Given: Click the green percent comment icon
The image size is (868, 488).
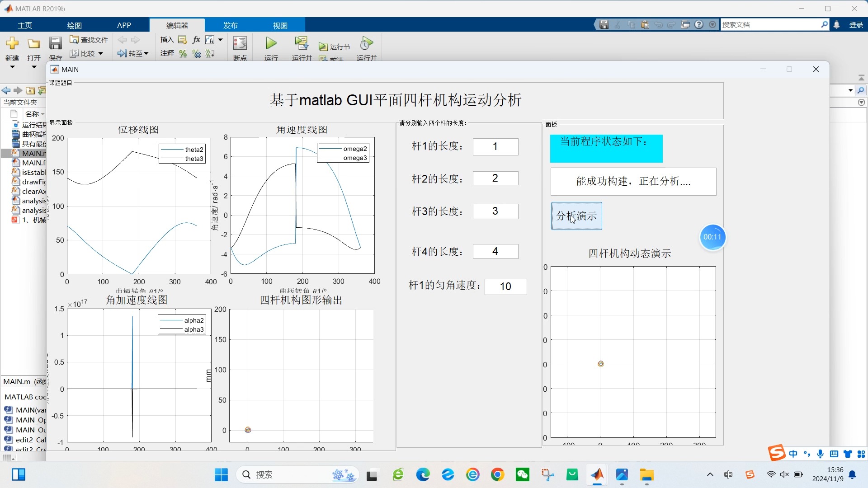Looking at the screenshot, I should 183,53.
